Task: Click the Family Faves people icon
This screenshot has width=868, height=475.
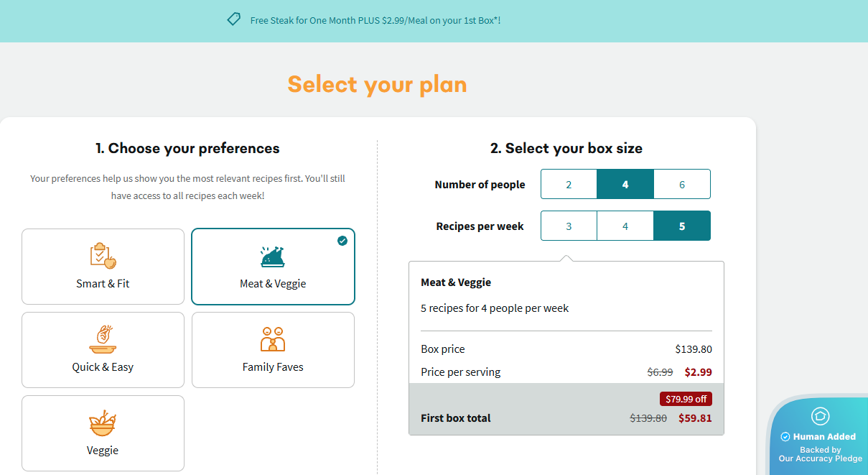Action: [x=273, y=339]
